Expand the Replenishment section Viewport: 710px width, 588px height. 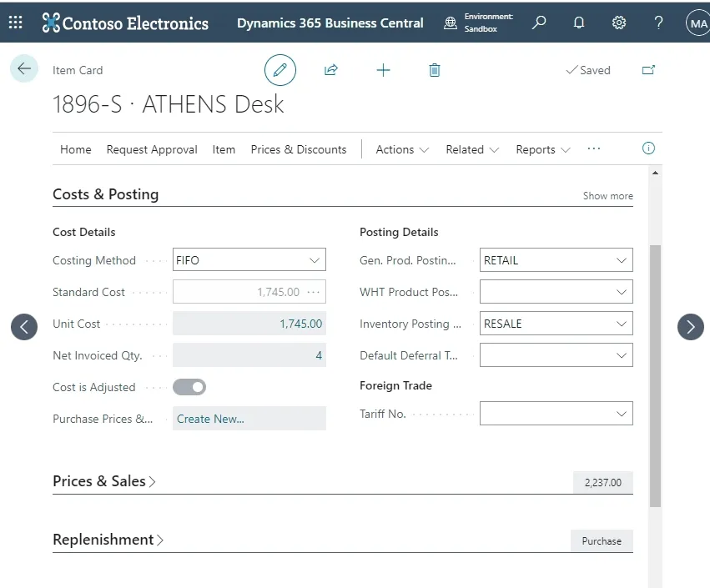click(x=108, y=540)
